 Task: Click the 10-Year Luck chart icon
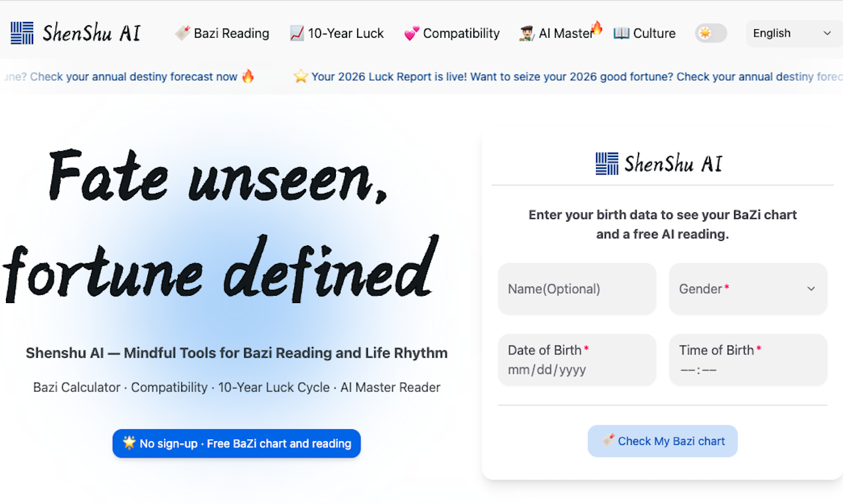click(297, 32)
